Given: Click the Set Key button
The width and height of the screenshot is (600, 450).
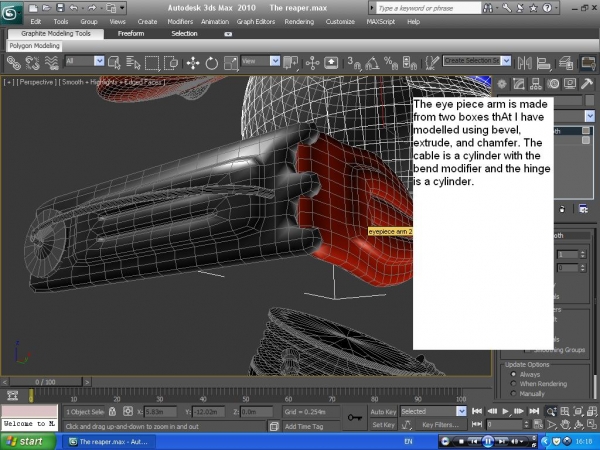Looking at the screenshot, I should pyautogui.click(x=383, y=425).
